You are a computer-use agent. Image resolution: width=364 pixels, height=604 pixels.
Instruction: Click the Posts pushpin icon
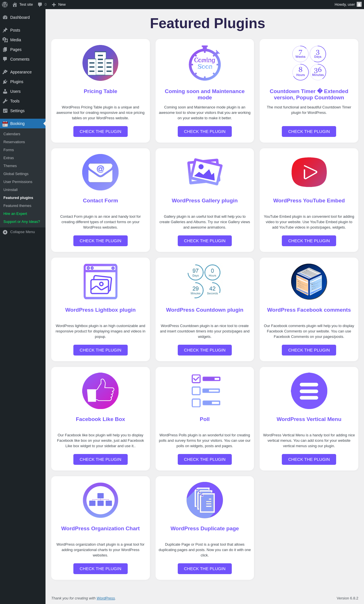pos(5,30)
